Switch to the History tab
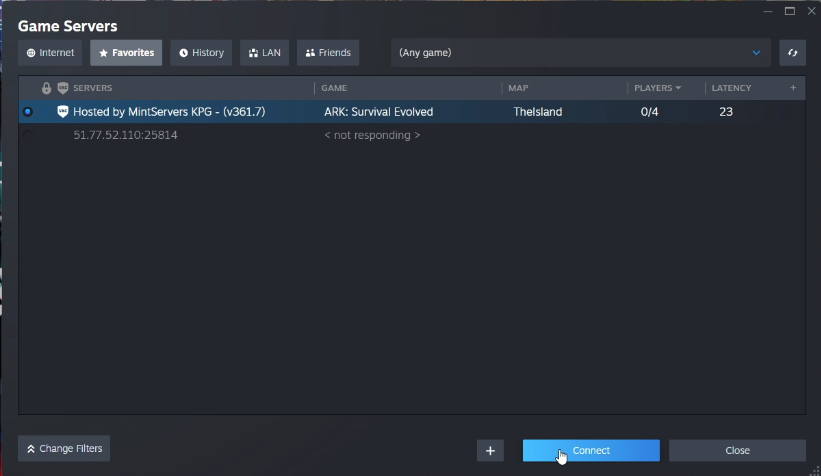This screenshot has width=821, height=476. (x=201, y=53)
